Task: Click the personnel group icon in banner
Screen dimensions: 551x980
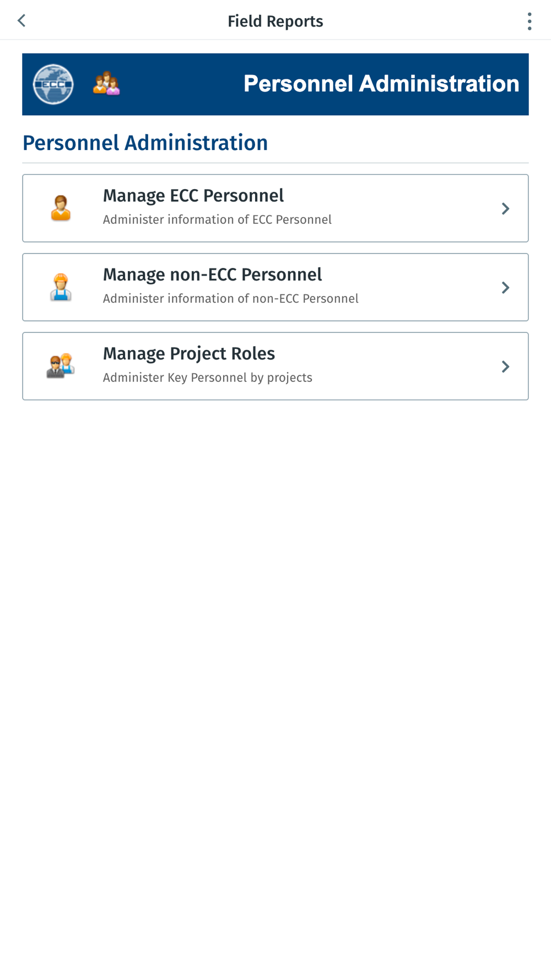Action: (x=106, y=84)
